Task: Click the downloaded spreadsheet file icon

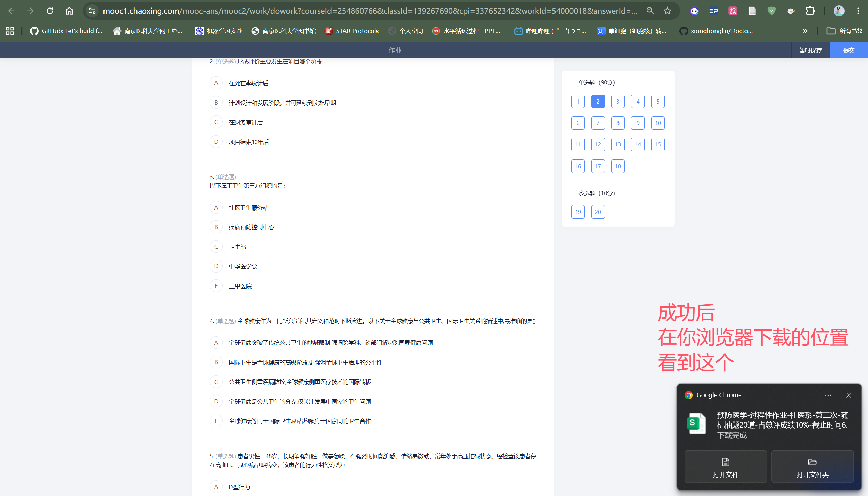Action: pos(696,423)
